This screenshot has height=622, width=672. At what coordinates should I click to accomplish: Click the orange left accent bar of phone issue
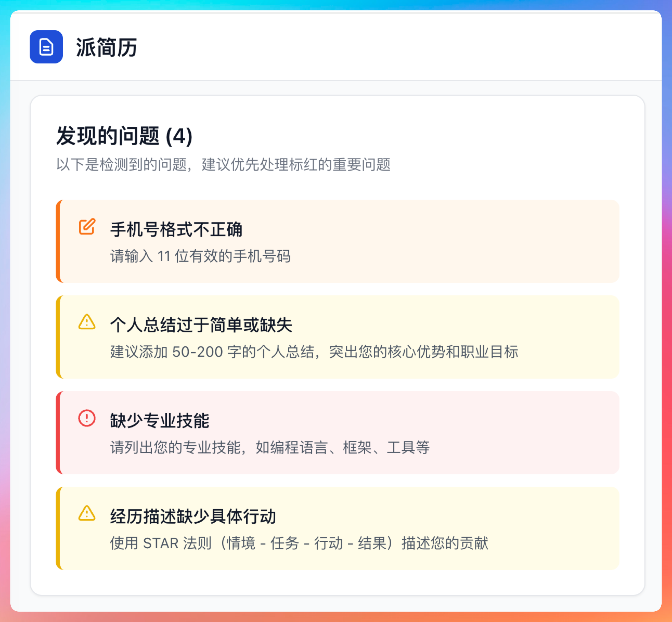pyautogui.click(x=58, y=241)
